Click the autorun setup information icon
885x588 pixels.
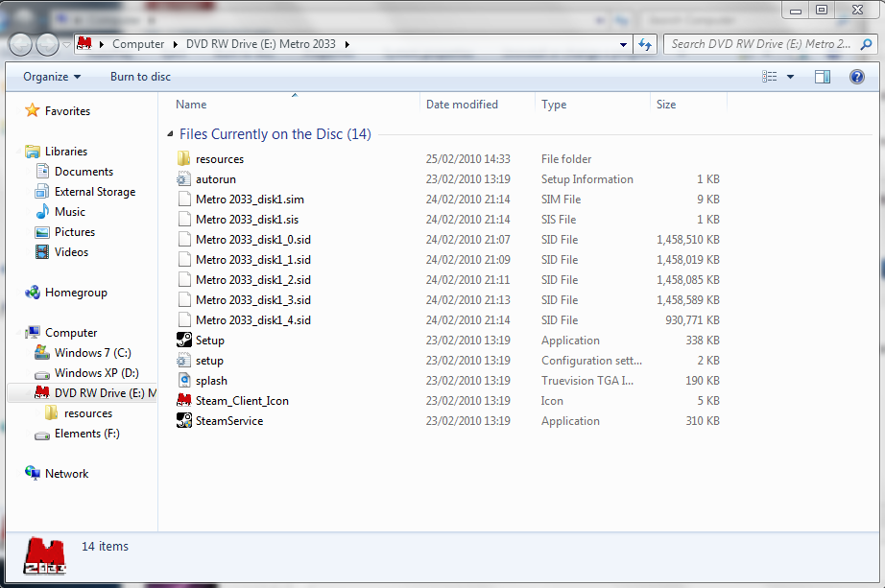click(184, 179)
